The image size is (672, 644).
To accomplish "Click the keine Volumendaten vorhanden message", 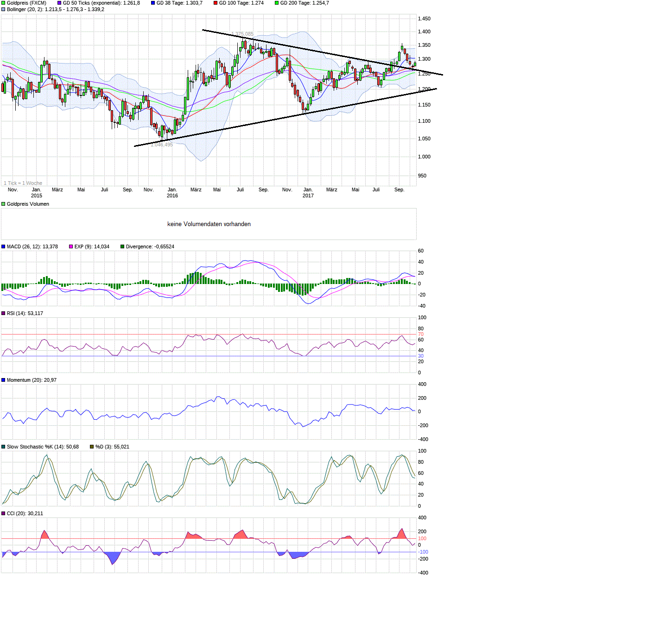I will 209,224.
